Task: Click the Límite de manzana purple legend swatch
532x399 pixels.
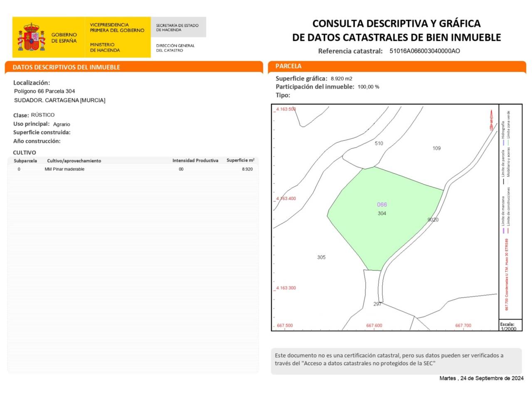Action: 503,231
